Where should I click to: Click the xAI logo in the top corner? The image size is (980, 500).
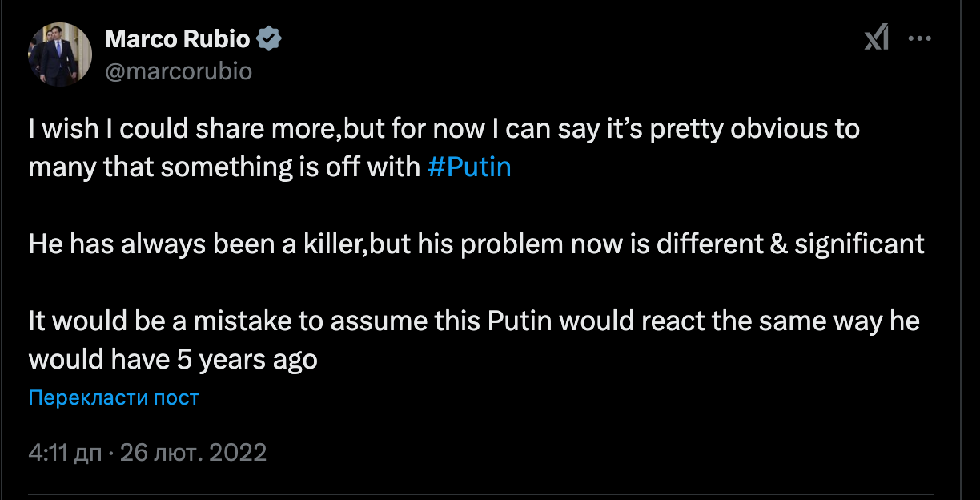click(878, 38)
